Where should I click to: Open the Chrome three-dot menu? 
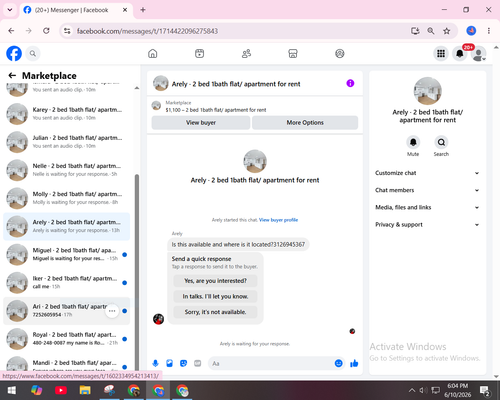pyautogui.click(x=489, y=31)
